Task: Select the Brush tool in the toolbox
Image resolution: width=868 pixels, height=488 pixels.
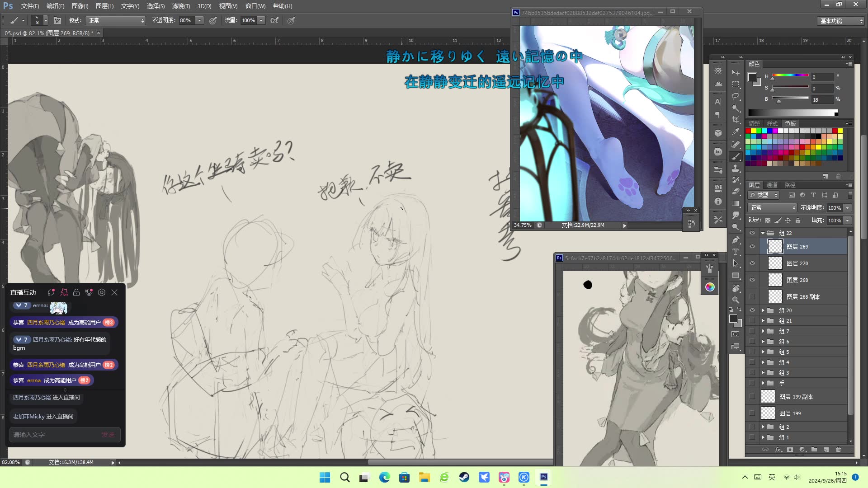Action: [736, 157]
